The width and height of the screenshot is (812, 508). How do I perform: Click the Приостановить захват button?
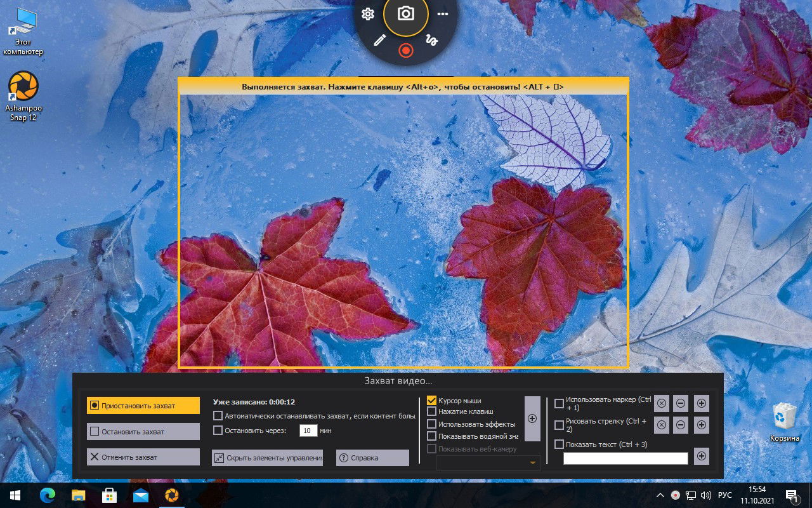tap(143, 406)
